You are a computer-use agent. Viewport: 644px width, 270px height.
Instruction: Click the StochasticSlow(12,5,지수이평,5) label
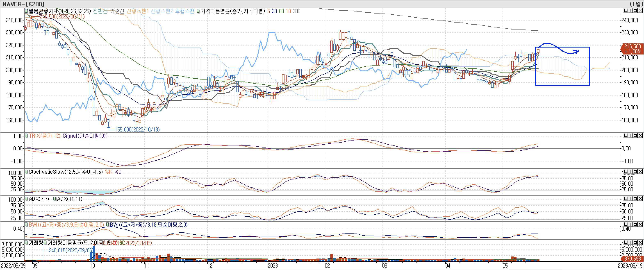click(x=66, y=172)
